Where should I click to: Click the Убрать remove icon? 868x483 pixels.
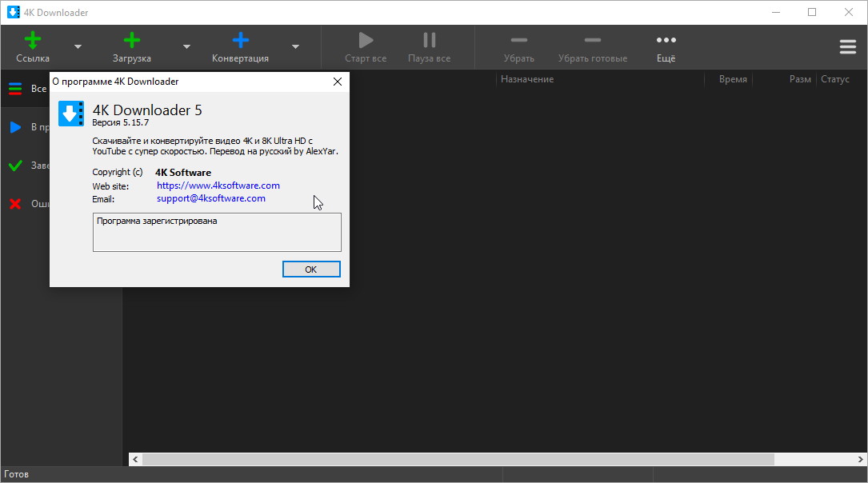[518, 40]
